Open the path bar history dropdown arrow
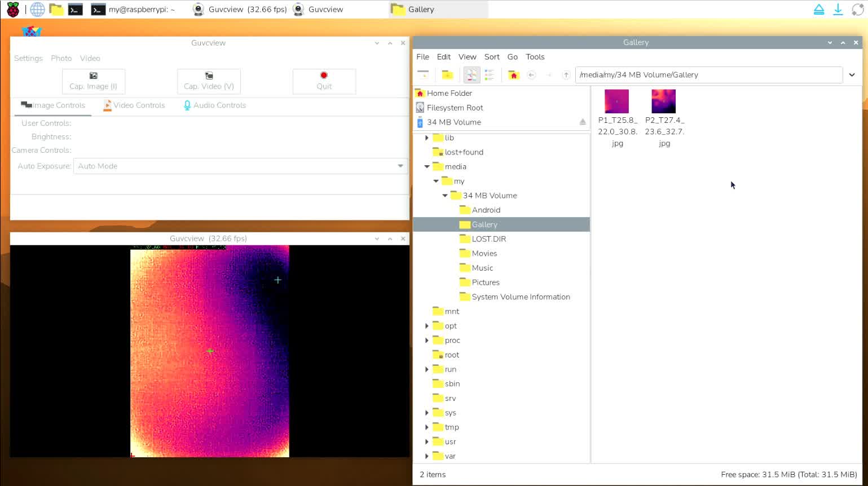The width and height of the screenshot is (868, 486). pyautogui.click(x=852, y=75)
